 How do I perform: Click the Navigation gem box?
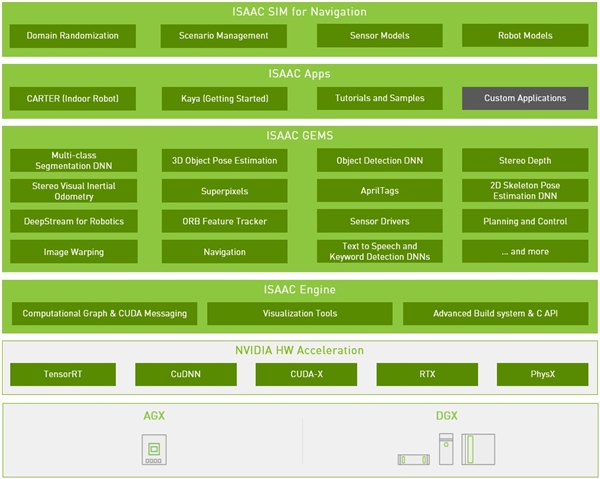click(225, 252)
